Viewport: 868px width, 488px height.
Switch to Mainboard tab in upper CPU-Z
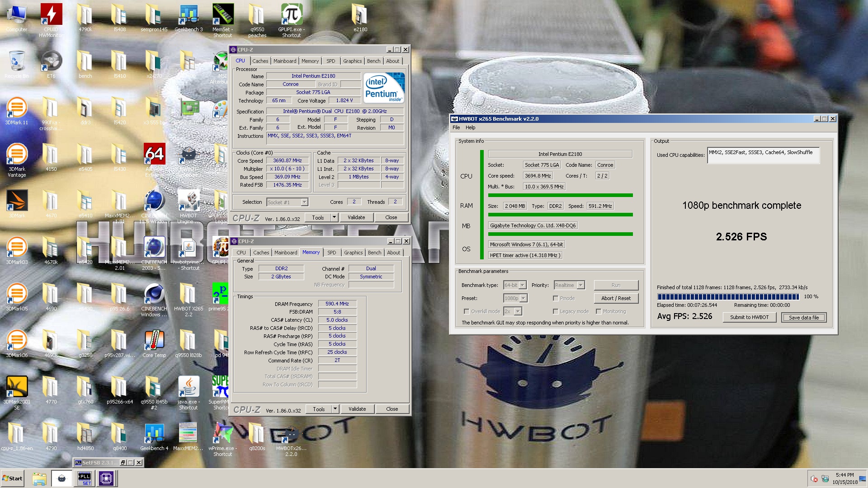click(x=285, y=61)
